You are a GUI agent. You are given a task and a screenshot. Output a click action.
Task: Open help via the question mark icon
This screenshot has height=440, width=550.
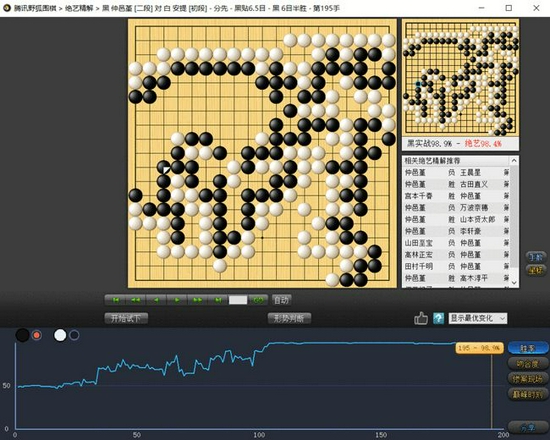pos(438,318)
